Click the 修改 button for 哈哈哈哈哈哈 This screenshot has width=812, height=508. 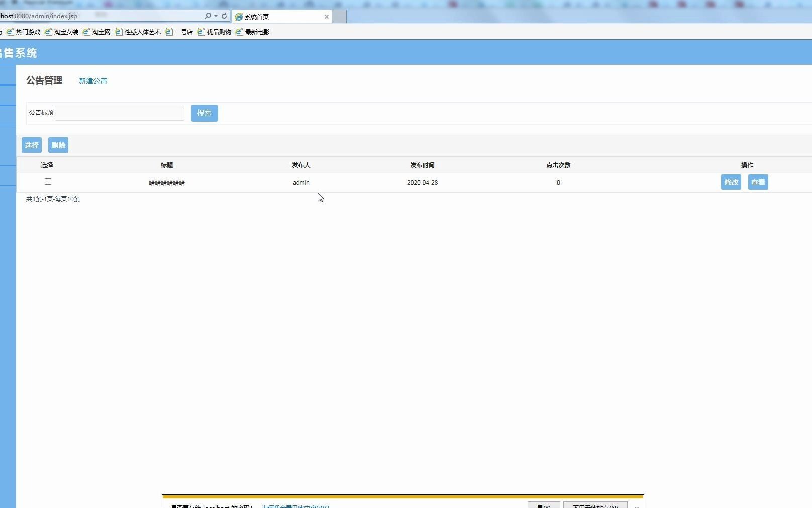coord(731,182)
